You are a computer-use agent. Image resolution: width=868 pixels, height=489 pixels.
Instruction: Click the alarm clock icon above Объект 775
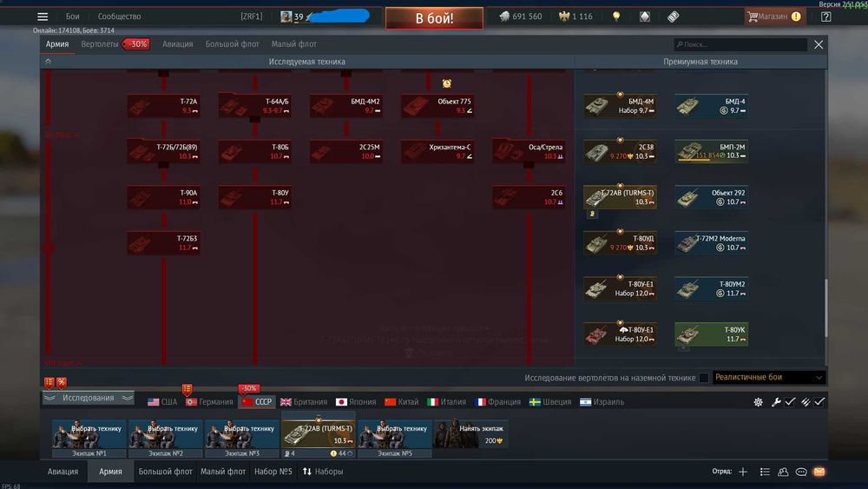[447, 83]
